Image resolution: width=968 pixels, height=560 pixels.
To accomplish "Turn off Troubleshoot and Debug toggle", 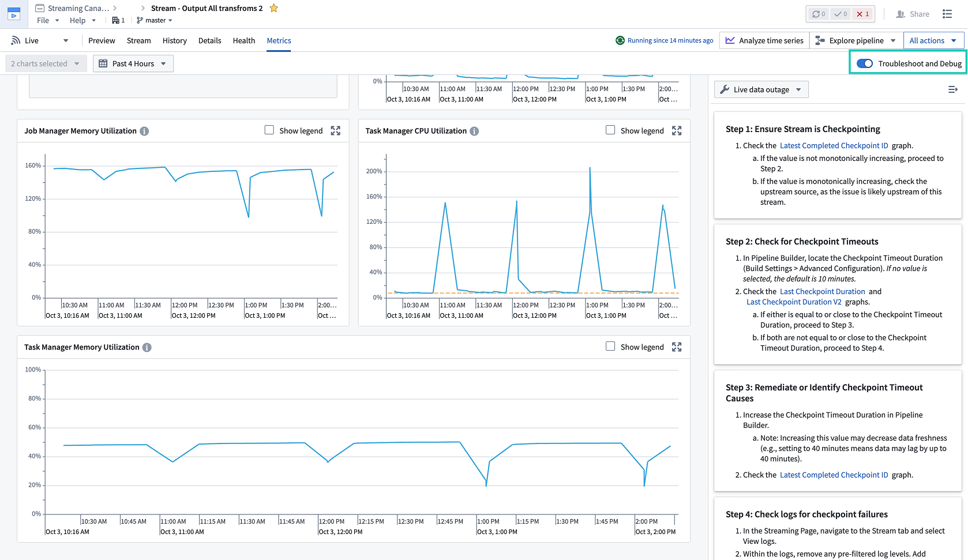I will click(x=864, y=63).
